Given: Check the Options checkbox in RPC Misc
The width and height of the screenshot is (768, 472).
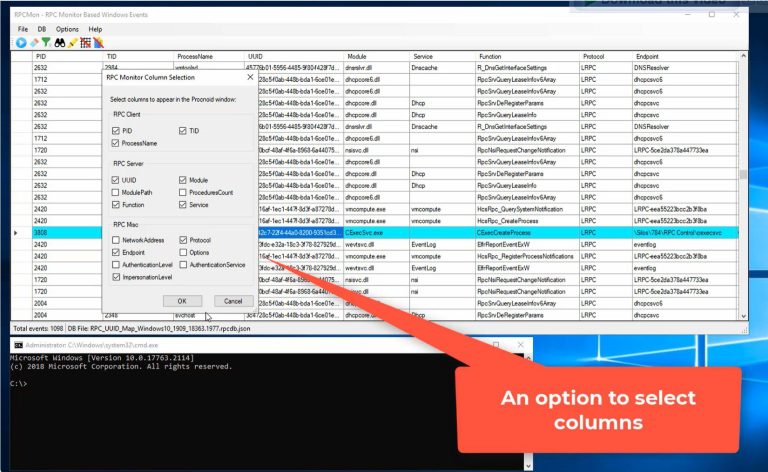Looking at the screenshot, I should 183,252.
